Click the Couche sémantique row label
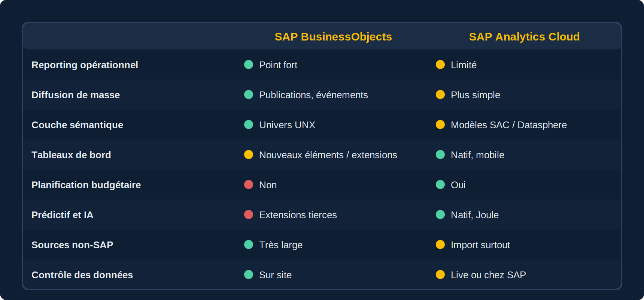This screenshot has width=644, height=300. [77, 125]
